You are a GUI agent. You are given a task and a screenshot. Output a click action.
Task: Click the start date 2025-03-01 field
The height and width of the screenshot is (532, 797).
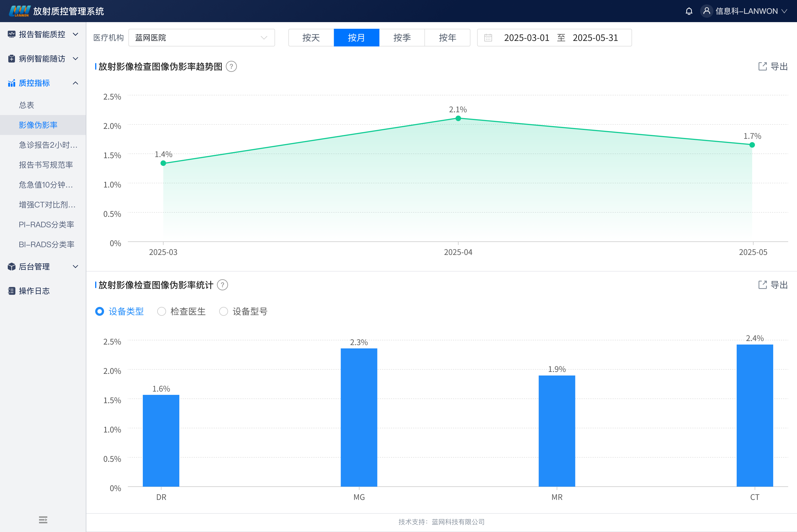point(526,38)
